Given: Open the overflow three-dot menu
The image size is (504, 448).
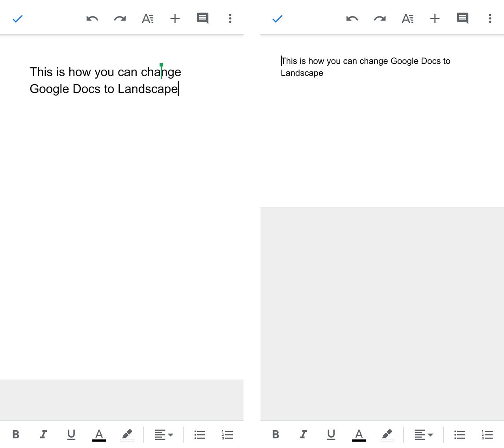Looking at the screenshot, I should [x=230, y=18].
